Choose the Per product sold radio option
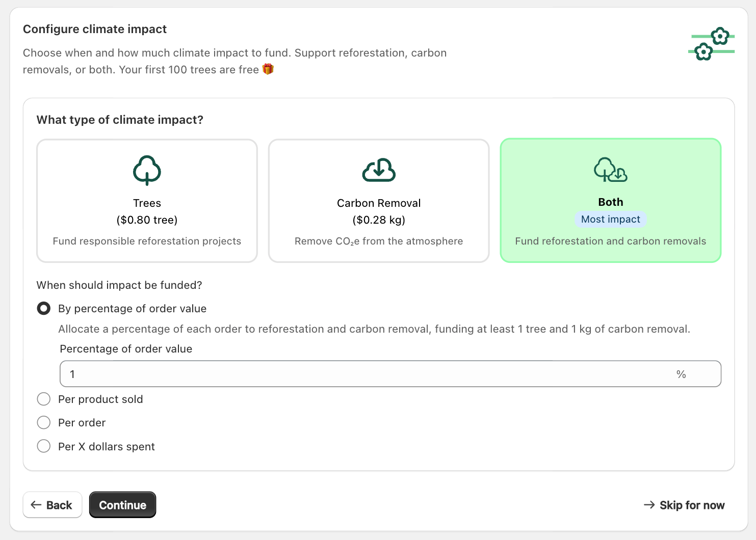This screenshot has height=540, width=756. [44, 399]
